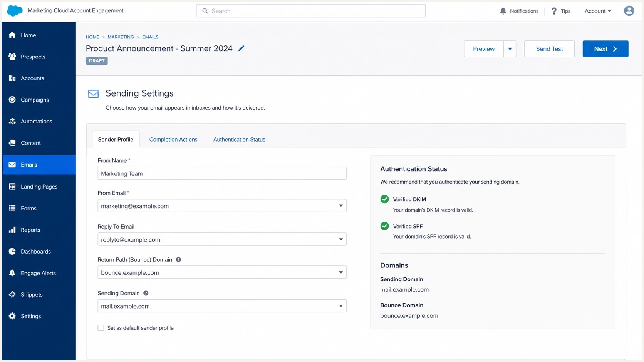Click the HOME breadcrumb link
This screenshot has height=362, width=644.
92,37
